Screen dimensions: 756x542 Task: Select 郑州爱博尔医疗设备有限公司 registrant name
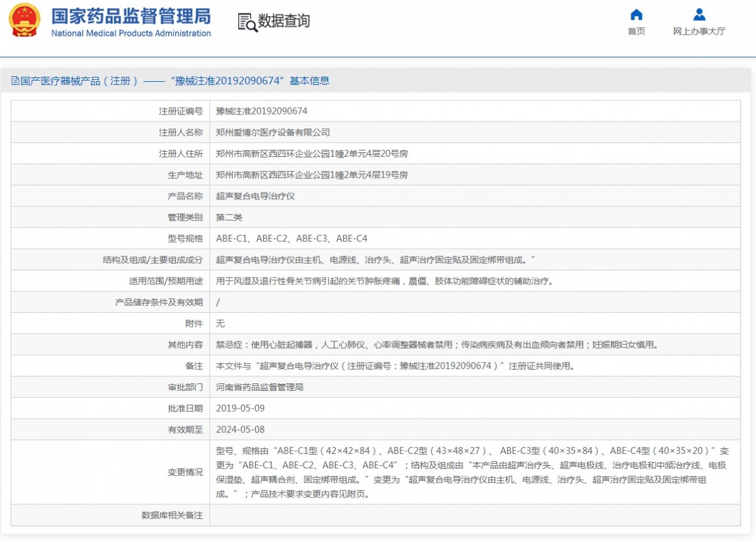tap(273, 133)
